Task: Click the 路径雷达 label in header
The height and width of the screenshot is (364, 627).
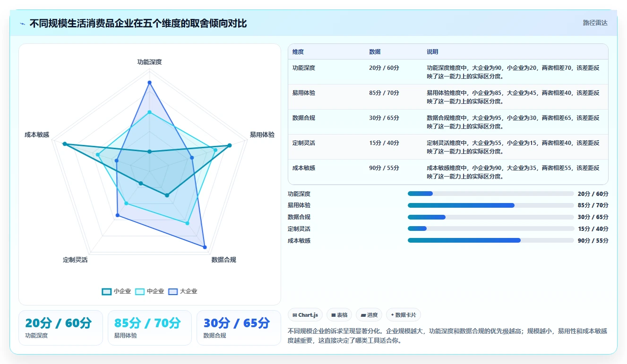Action: pyautogui.click(x=595, y=23)
